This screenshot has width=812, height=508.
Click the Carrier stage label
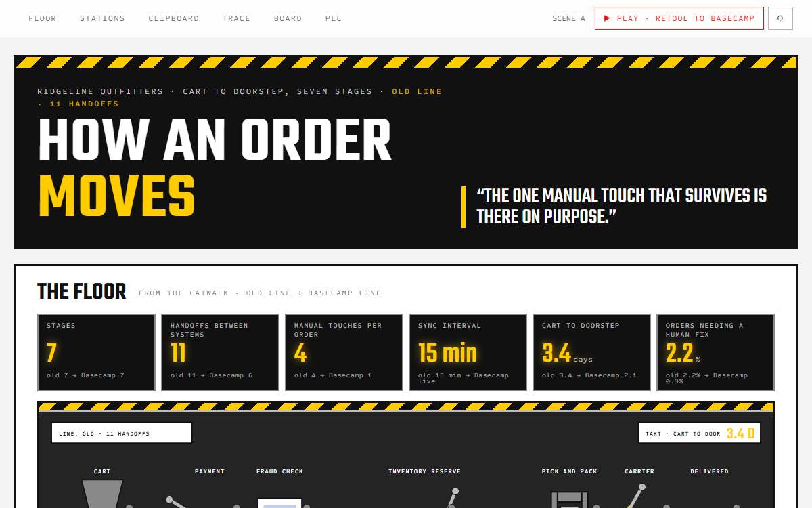click(x=639, y=471)
